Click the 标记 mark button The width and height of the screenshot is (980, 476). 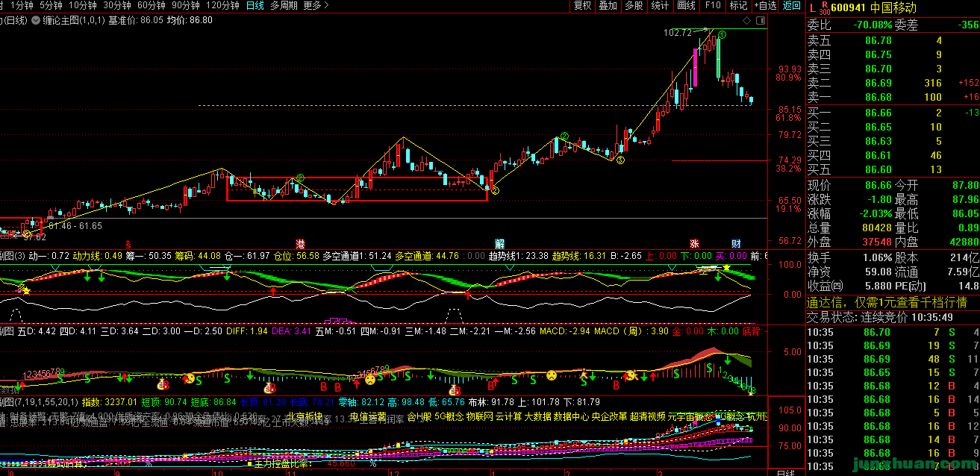tap(738, 5)
